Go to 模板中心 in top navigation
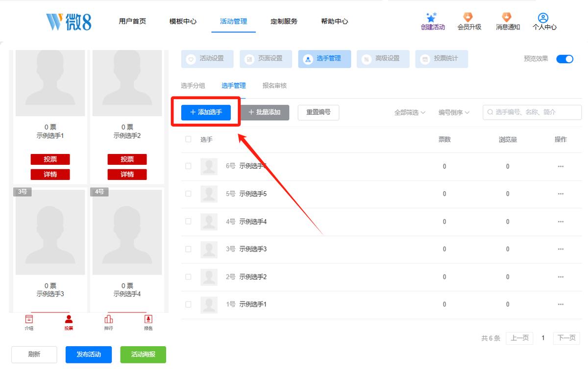 point(183,22)
